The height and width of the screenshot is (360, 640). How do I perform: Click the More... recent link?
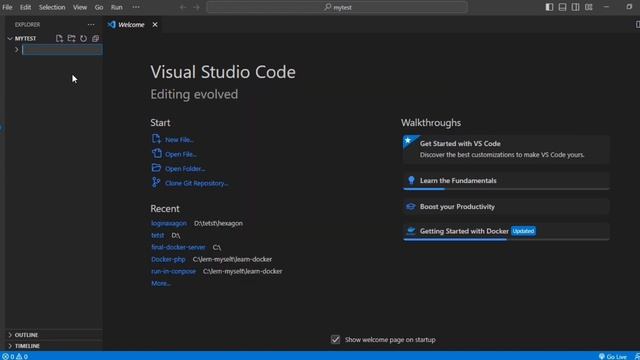(161, 283)
